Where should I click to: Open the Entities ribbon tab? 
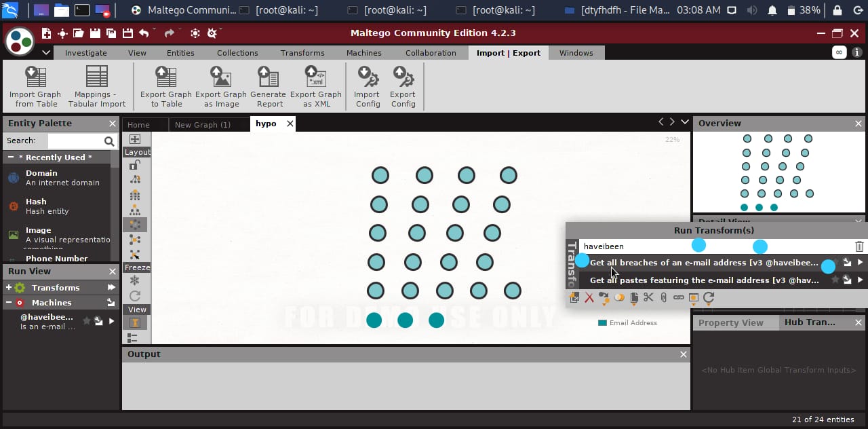click(180, 53)
